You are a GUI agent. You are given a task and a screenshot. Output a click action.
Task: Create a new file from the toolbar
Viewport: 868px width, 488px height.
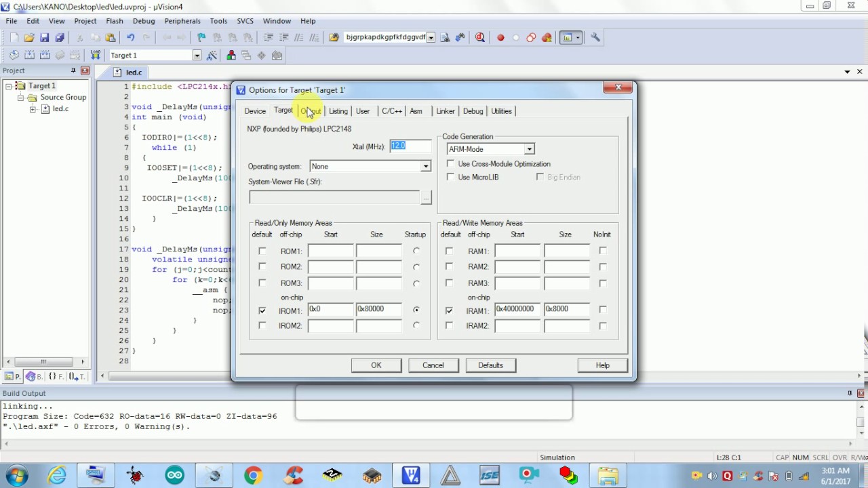click(x=13, y=38)
